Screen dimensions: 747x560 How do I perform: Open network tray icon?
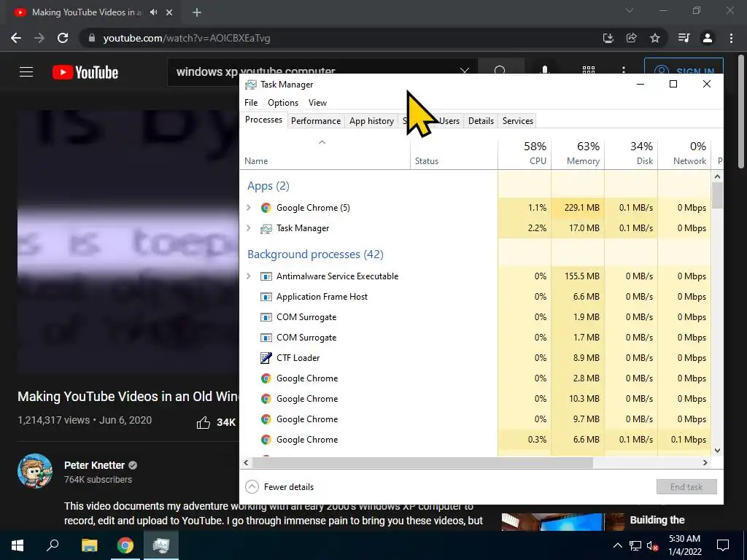[635, 545]
